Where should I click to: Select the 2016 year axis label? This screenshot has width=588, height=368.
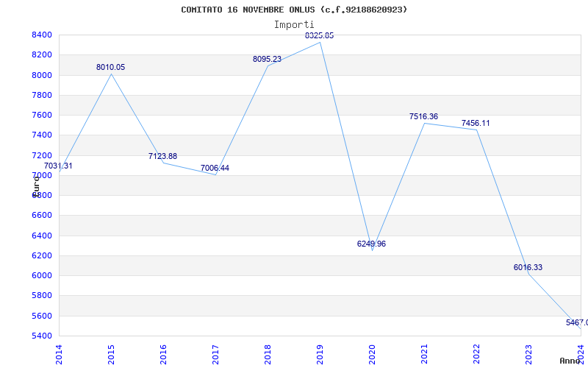(x=163, y=355)
